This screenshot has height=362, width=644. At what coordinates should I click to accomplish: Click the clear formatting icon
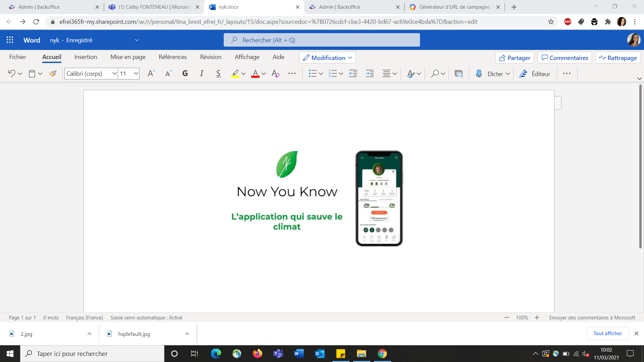click(x=275, y=74)
